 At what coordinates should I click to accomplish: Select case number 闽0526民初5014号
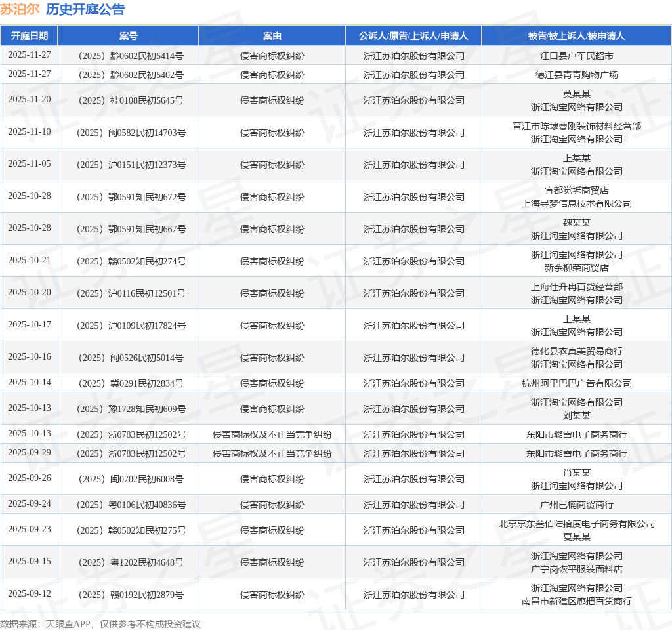pyautogui.click(x=131, y=358)
